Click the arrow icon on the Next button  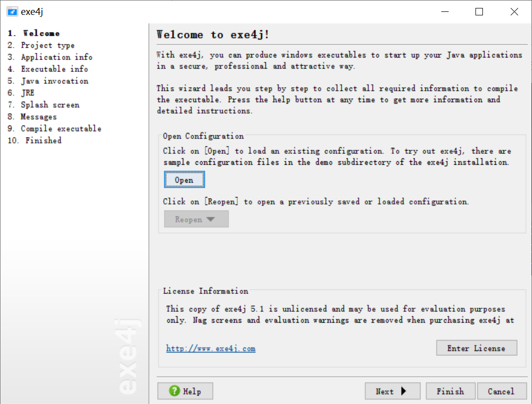click(404, 391)
